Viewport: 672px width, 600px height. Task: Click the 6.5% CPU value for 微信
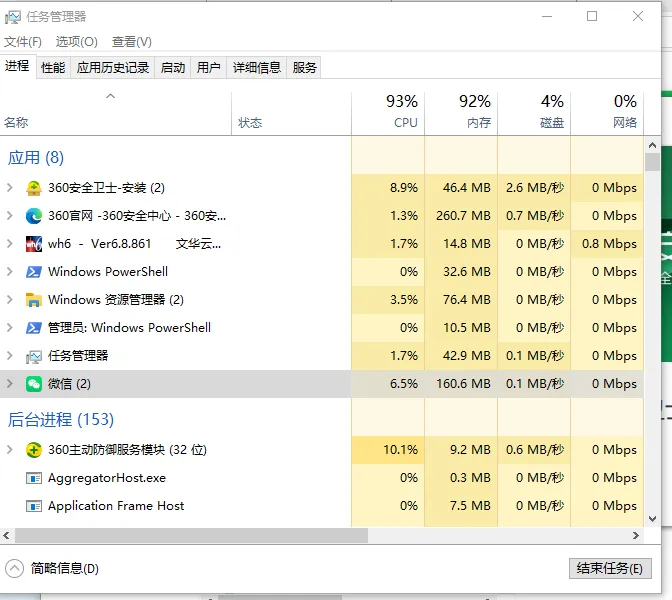click(x=404, y=384)
